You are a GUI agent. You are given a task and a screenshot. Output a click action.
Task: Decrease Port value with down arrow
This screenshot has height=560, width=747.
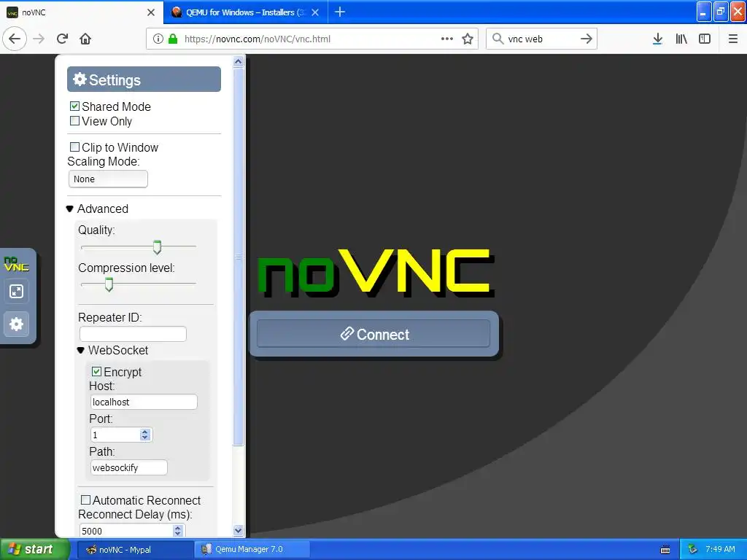tap(145, 437)
